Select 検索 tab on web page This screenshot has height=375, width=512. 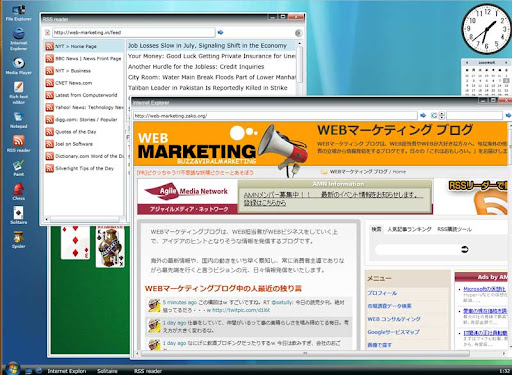[x=376, y=229]
